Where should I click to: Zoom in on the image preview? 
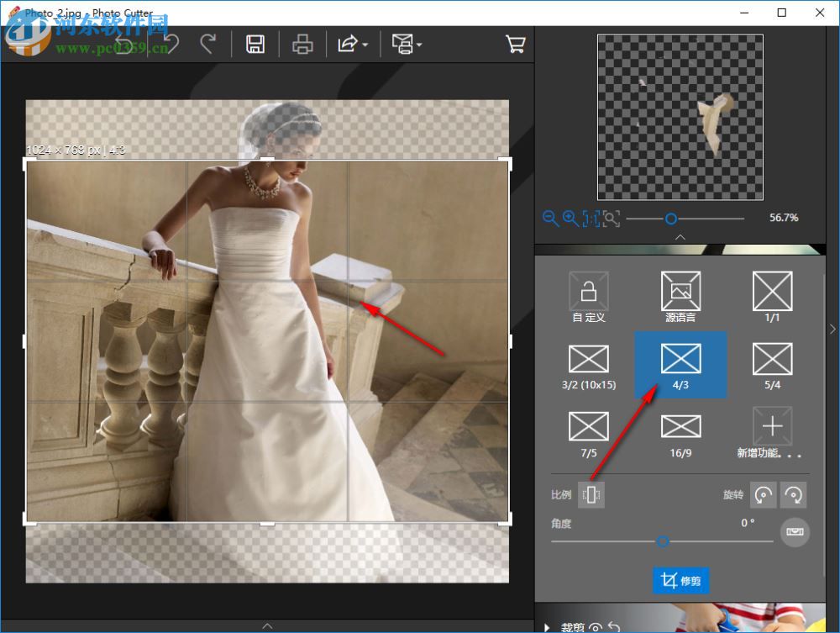coord(570,219)
